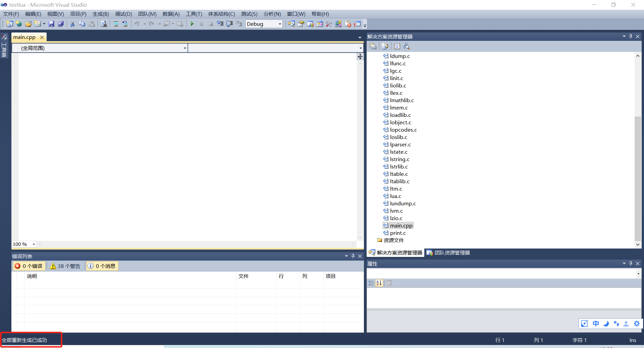Toggle the 38 个警告 warnings filter

click(x=65, y=266)
